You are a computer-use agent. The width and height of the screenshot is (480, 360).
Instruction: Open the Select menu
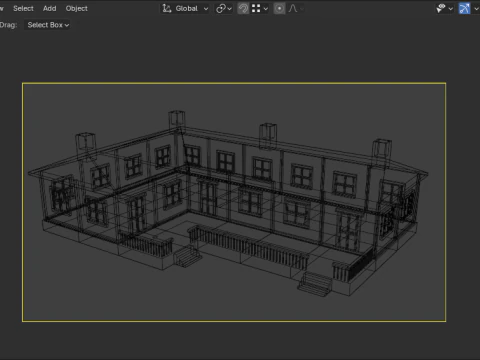[23, 9]
